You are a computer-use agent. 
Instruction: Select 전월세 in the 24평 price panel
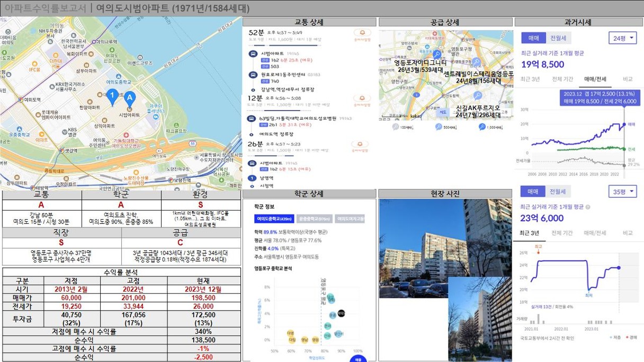tap(558, 38)
